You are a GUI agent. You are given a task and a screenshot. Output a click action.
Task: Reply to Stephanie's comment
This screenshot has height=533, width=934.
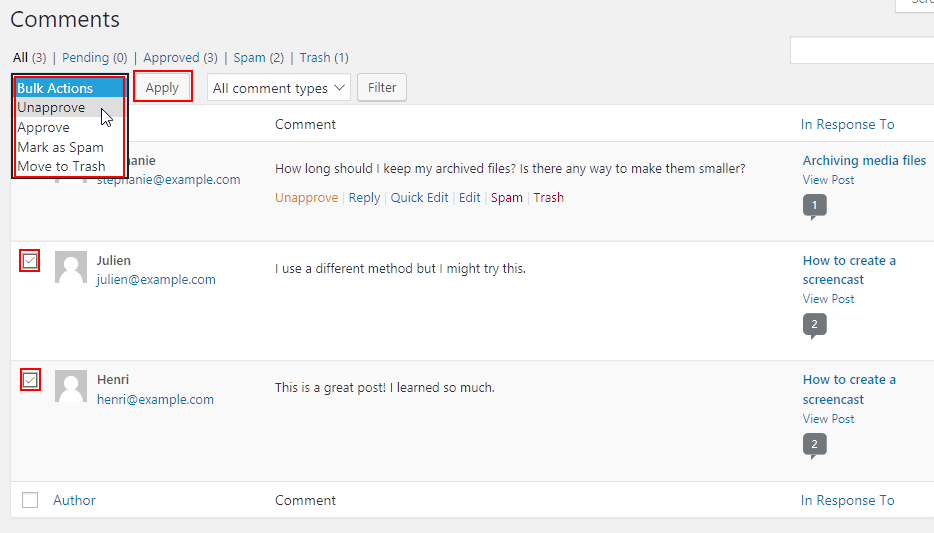[364, 198]
